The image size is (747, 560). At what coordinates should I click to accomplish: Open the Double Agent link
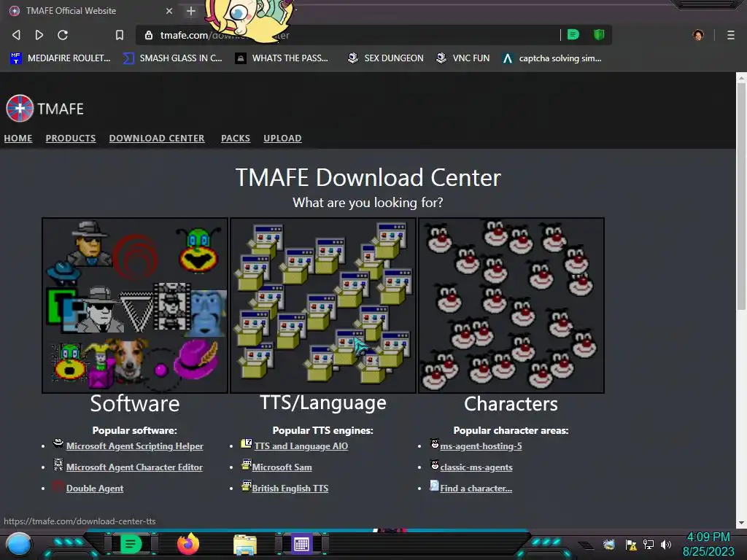point(95,488)
